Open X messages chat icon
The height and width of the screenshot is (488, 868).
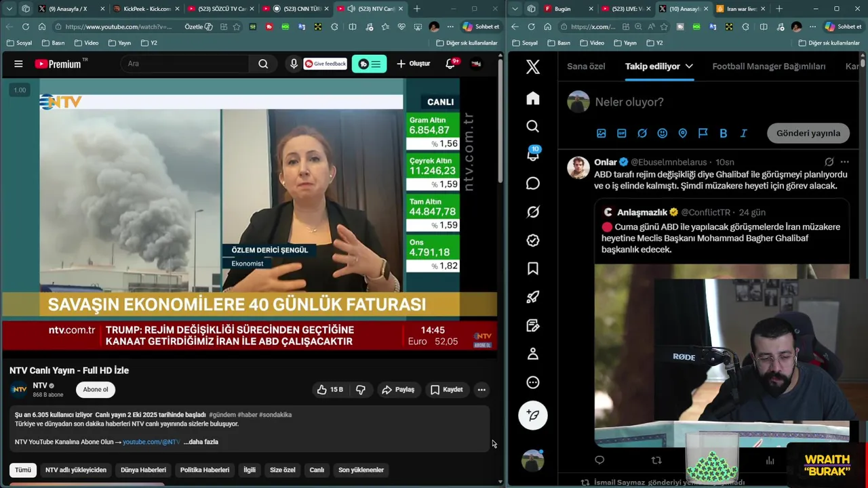(x=533, y=184)
